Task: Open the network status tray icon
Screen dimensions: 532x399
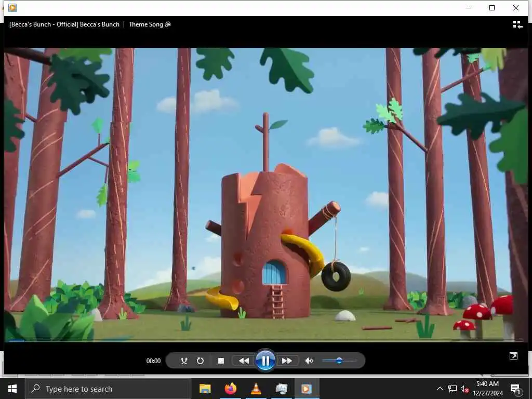Action: [x=452, y=389]
